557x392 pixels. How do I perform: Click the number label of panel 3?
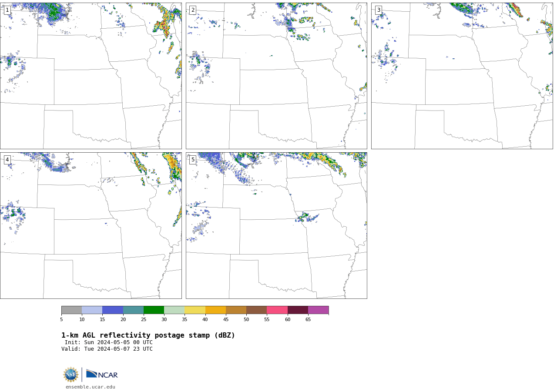pyautogui.click(x=378, y=10)
